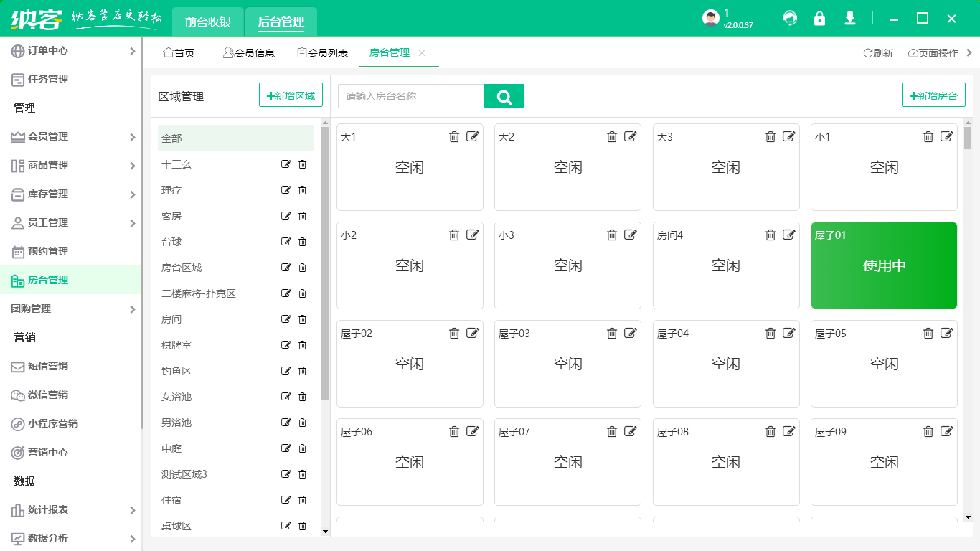Edit room 大2 with pencil icon
The height and width of the screenshot is (551, 980).
(x=631, y=136)
